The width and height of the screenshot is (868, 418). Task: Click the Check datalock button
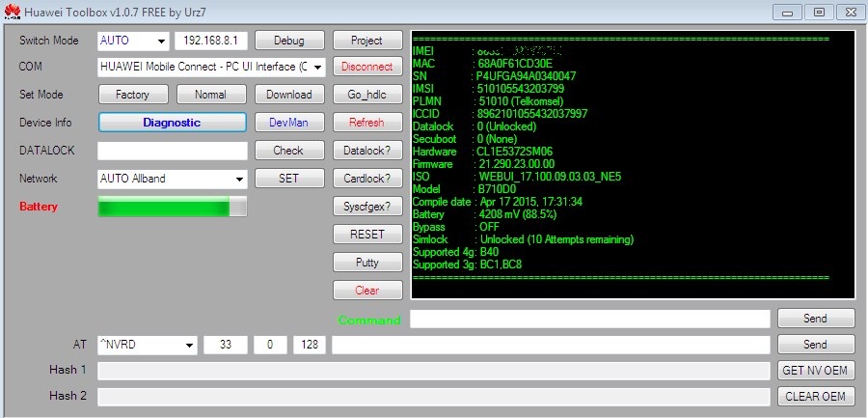(289, 151)
